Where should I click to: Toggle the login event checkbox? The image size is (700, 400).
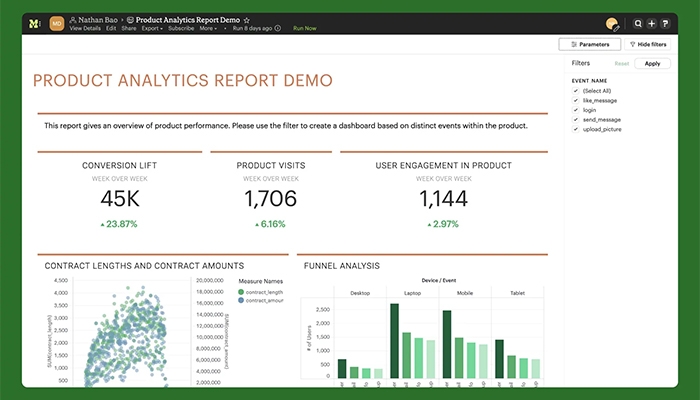(575, 110)
